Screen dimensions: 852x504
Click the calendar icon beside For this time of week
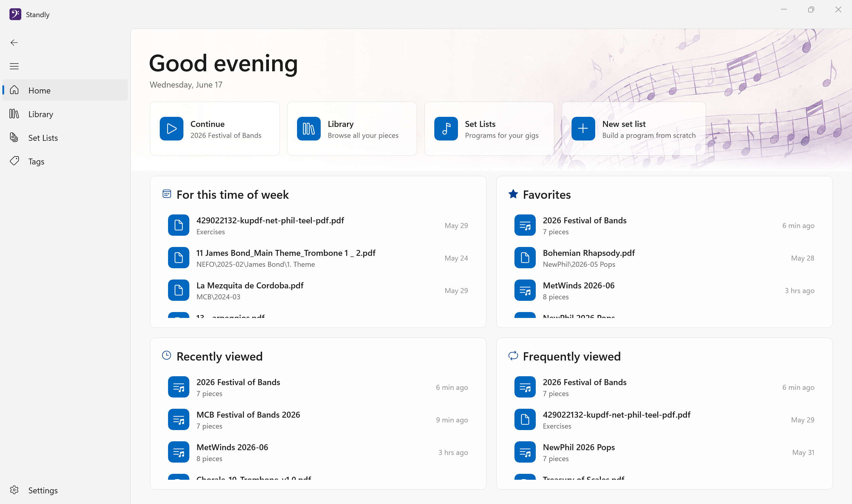click(x=166, y=194)
